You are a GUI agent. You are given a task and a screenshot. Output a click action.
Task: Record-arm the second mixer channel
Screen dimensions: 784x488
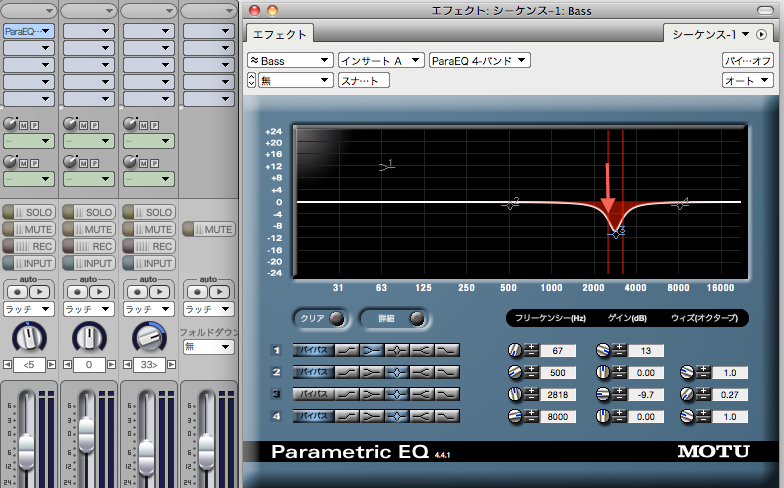pyautogui.click(x=88, y=246)
